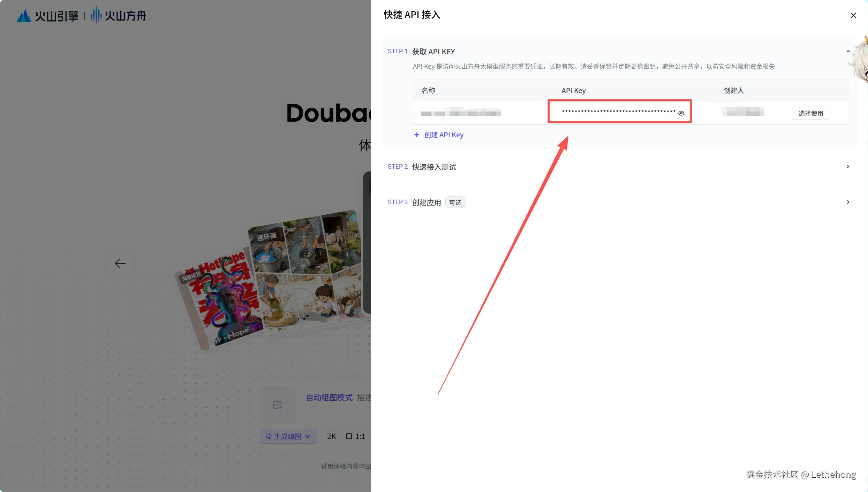Click the icon inside 生成组图 button

click(269, 436)
